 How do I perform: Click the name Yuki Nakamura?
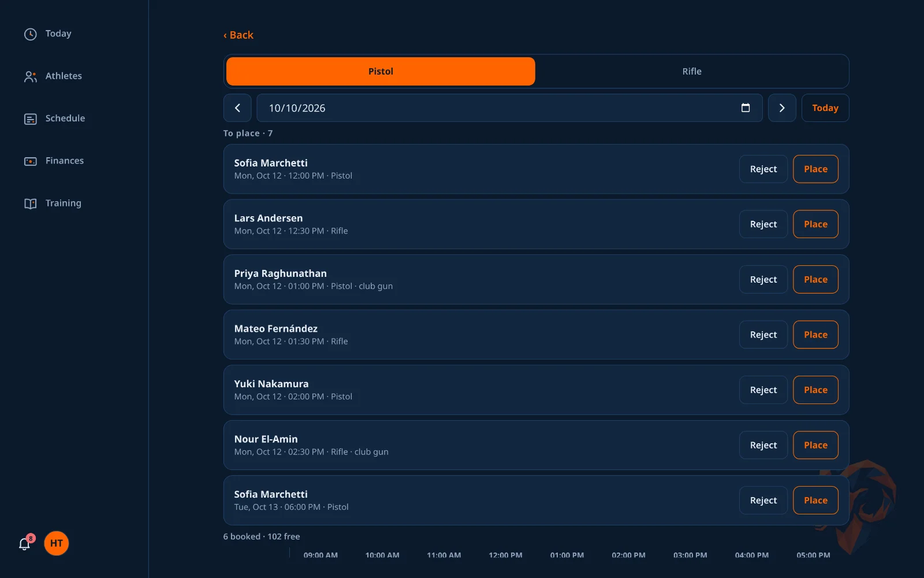click(x=271, y=384)
